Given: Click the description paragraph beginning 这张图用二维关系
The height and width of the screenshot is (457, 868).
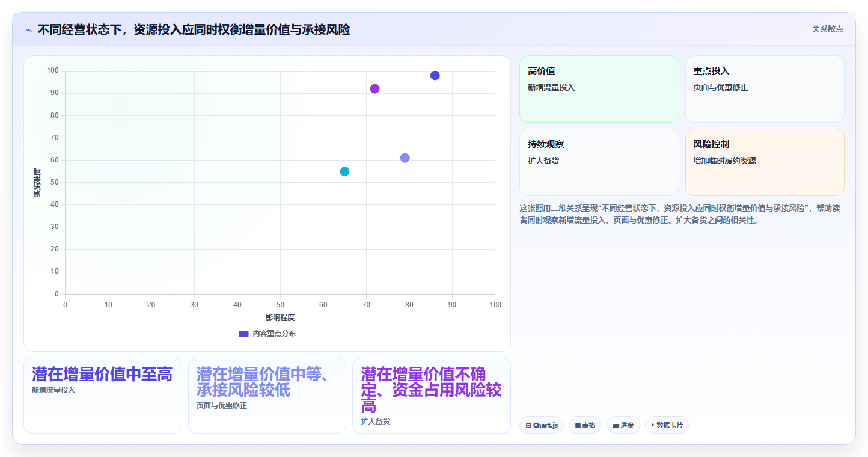Looking at the screenshot, I should (x=679, y=214).
